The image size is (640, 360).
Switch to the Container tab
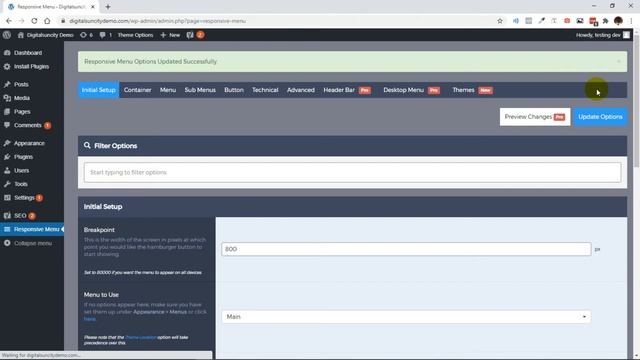tap(138, 90)
